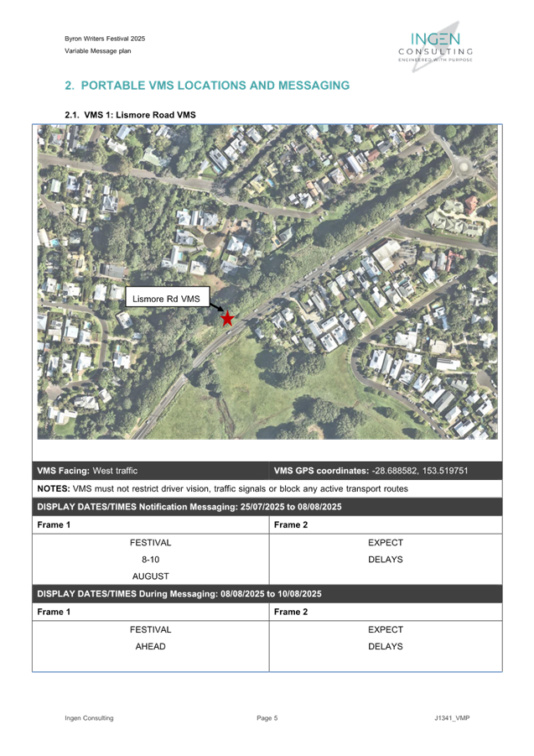Click 'Frame 2' under During Messaging
Screen dimensions: 534x756
pos(291,612)
